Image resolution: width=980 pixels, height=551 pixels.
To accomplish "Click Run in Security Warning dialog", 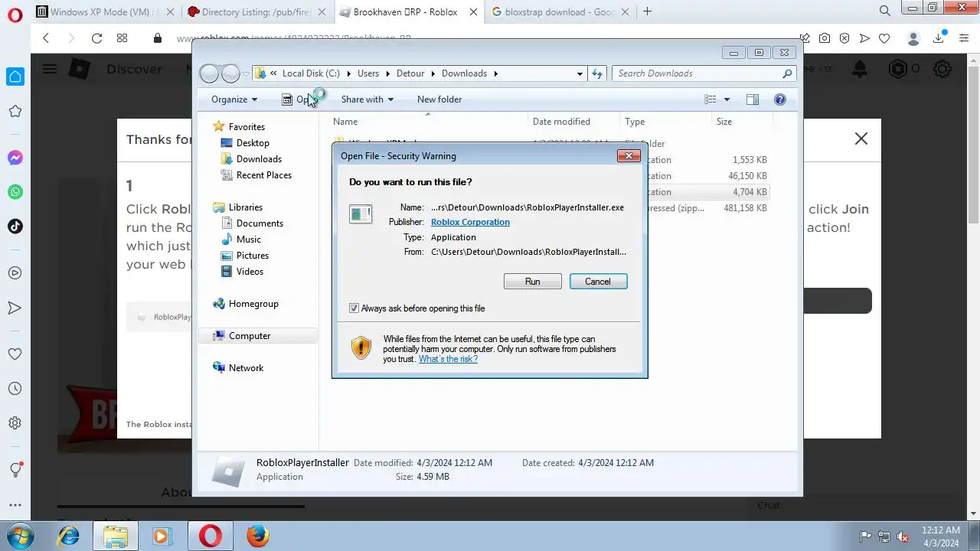I will click(x=533, y=282).
